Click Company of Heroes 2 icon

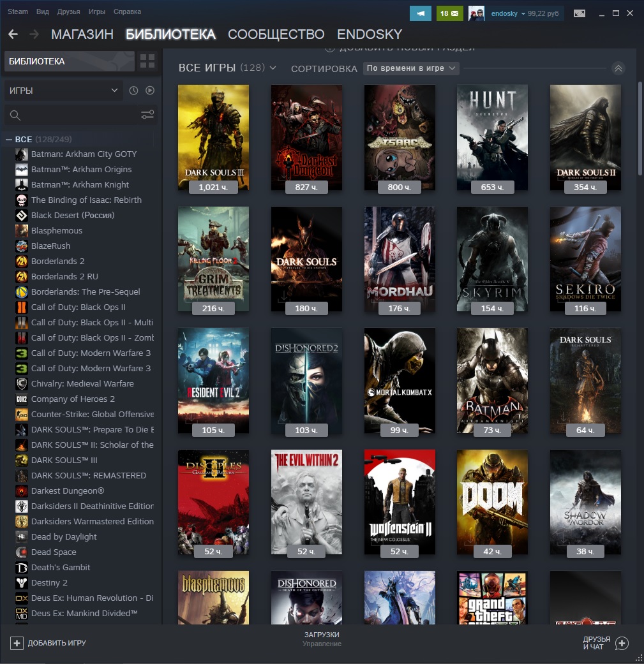click(22, 399)
